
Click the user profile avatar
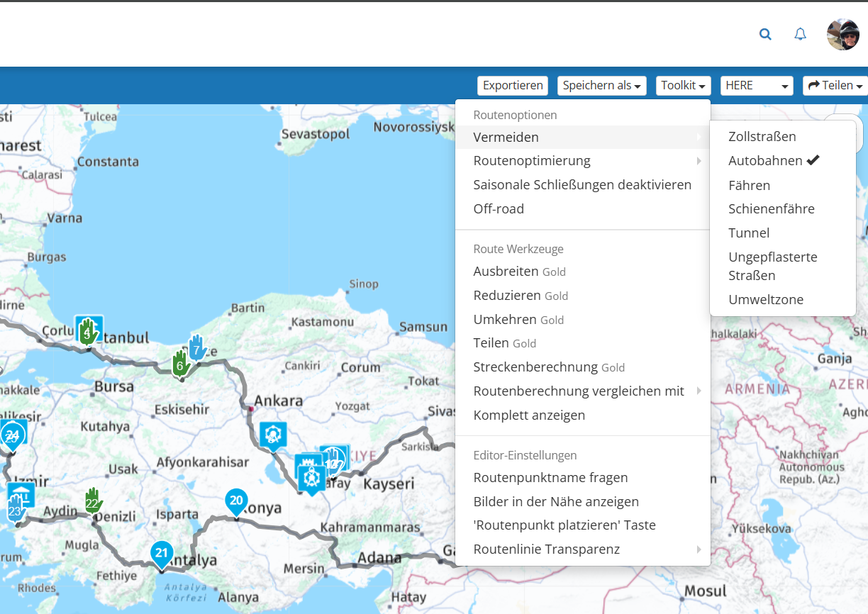pyautogui.click(x=842, y=33)
